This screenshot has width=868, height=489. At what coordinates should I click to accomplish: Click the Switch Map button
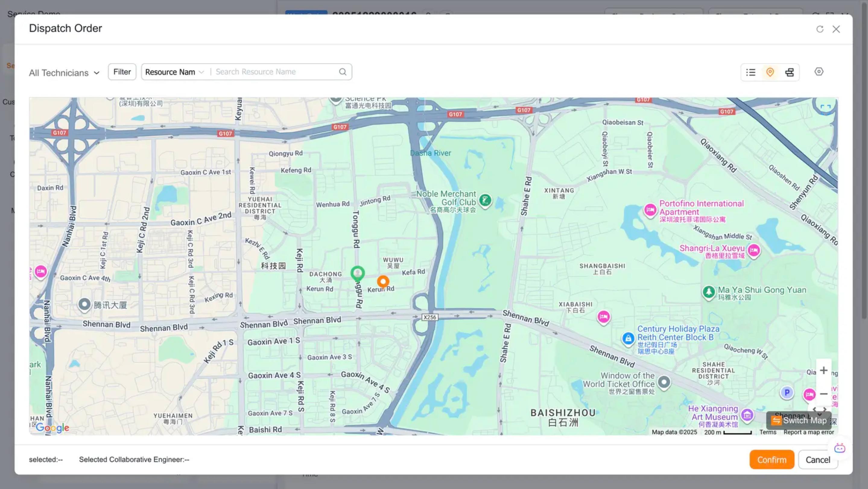pos(799,420)
